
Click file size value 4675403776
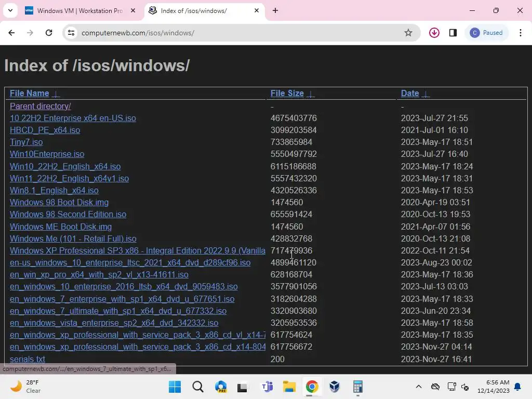pos(294,118)
